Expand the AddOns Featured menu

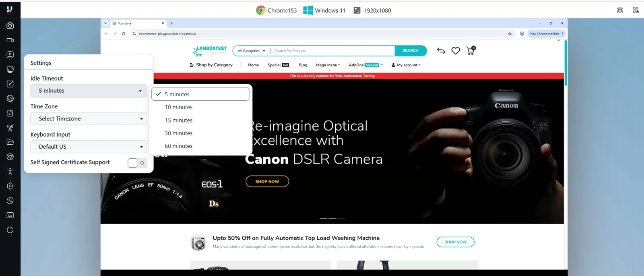click(366, 65)
